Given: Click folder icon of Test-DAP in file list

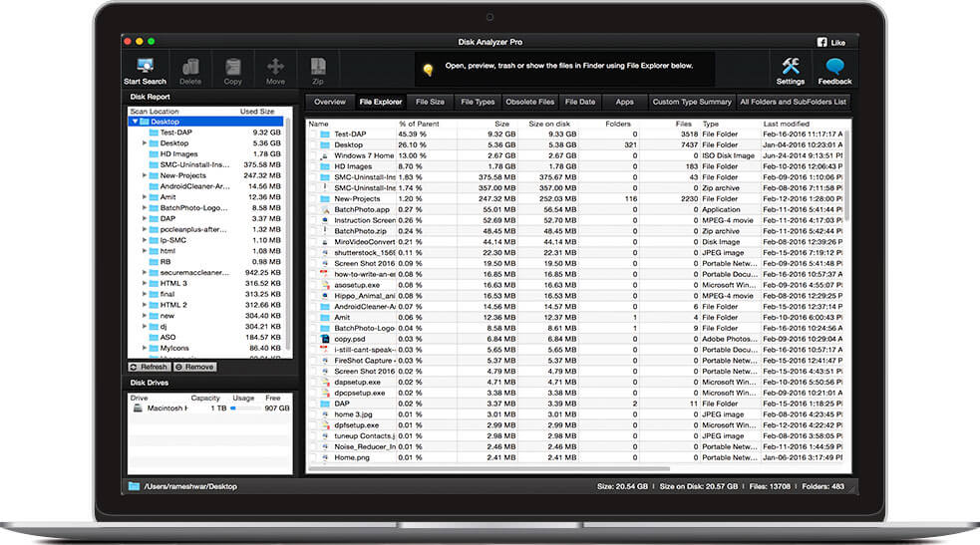Looking at the screenshot, I should point(325,135).
